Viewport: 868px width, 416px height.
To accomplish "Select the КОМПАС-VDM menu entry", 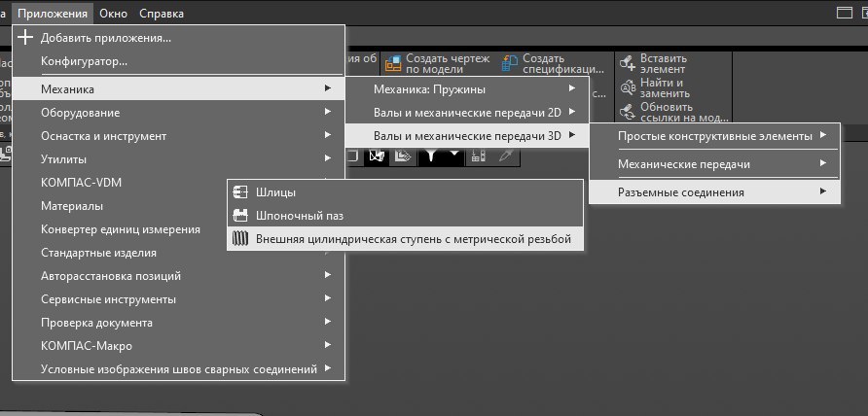I will (x=120, y=183).
